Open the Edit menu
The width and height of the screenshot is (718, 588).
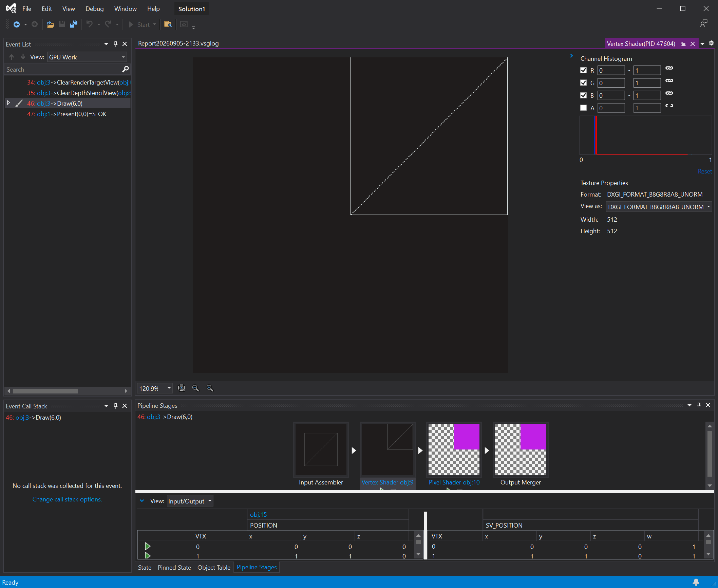pos(47,9)
